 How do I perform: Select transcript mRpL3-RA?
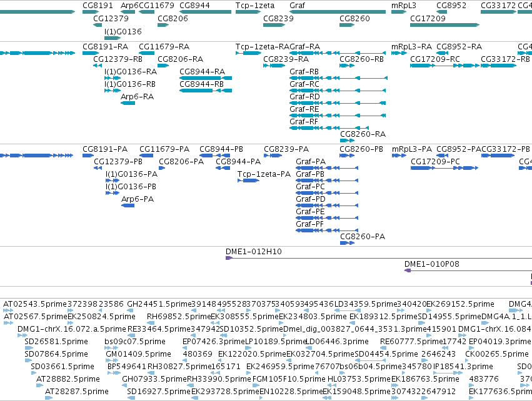(x=399, y=53)
